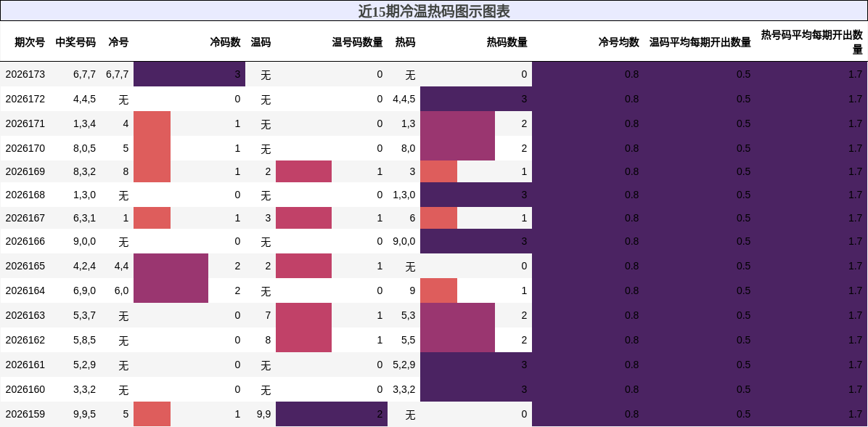Click the 0.5 value in row 2026166
The width and height of the screenshot is (868, 427).
743,242
